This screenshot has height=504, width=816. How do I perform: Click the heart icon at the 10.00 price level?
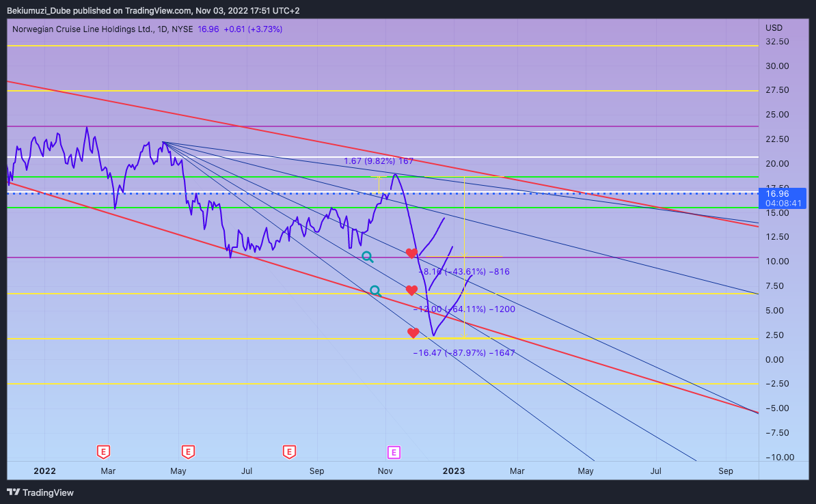[411, 253]
